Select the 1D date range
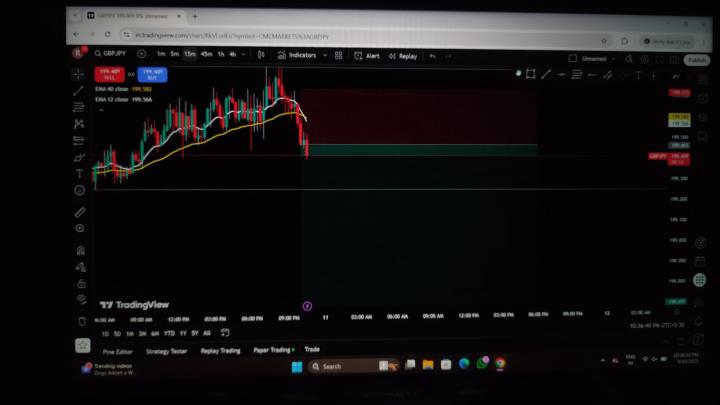Viewport: 720px width, 405px height. click(x=105, y=334)
